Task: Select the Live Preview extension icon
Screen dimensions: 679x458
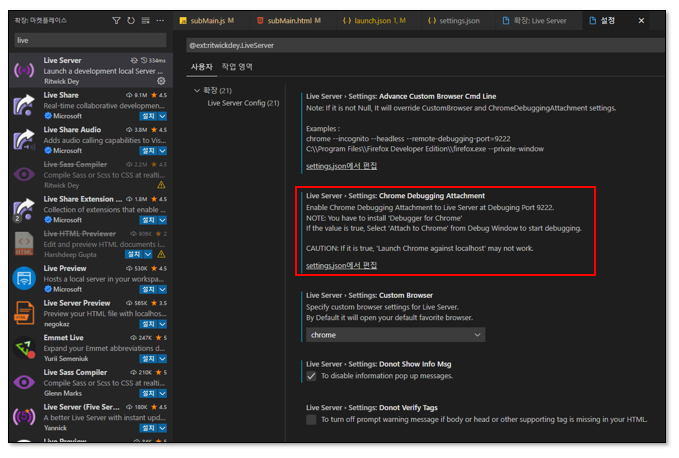Action: coord(24,278)
